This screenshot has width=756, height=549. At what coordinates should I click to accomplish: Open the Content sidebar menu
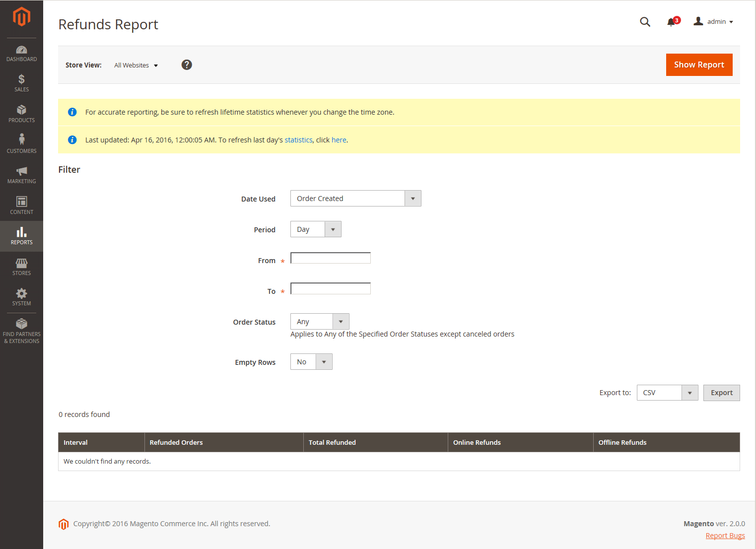(x=21, y=206)
